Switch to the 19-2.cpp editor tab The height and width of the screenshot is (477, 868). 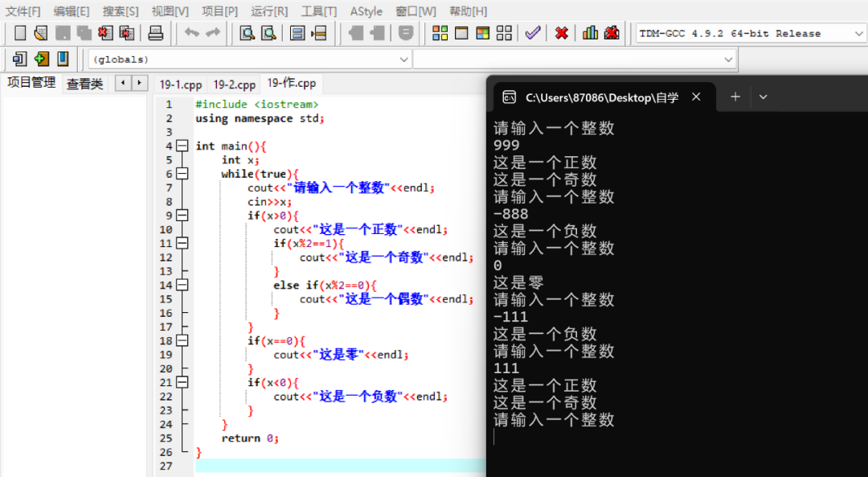click(x=234, y=84)
